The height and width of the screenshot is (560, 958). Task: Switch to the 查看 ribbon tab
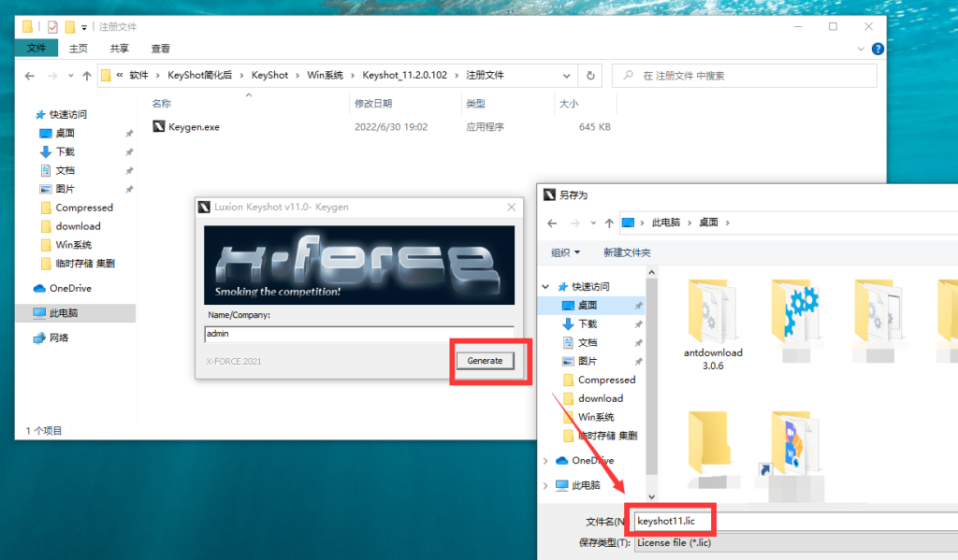pyautogui.click(x=161, y=49)
